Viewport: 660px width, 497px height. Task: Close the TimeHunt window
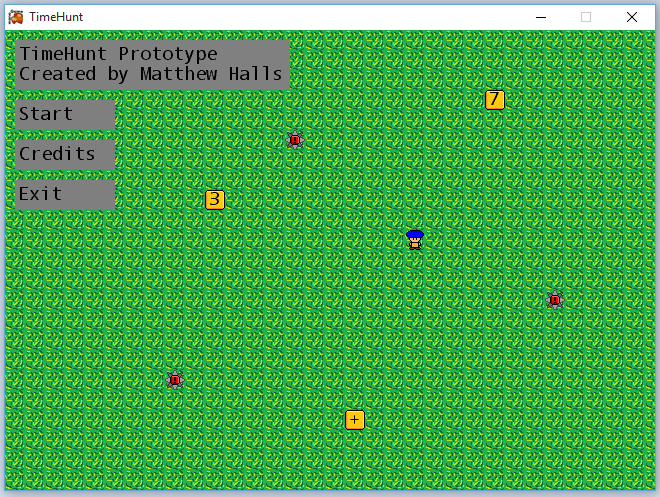tap(631, 17)
